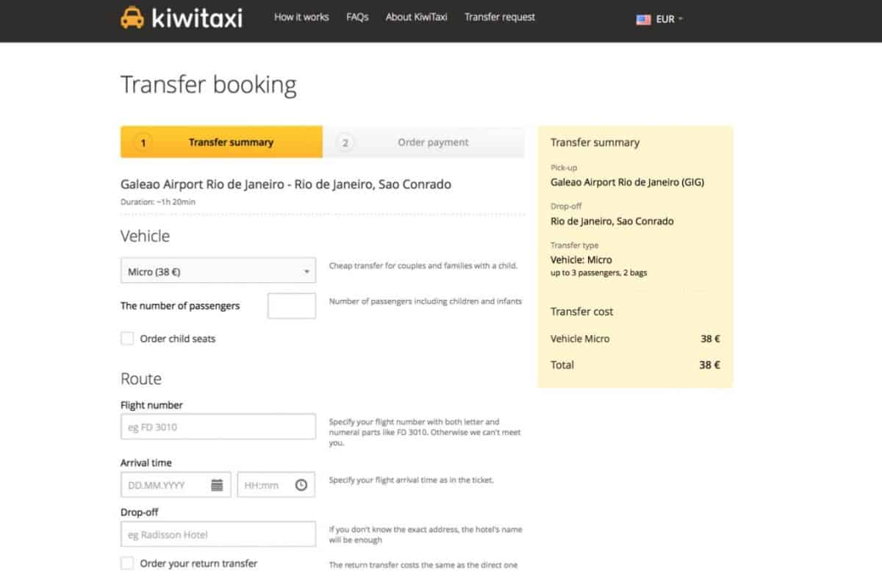Screen dimensions: 882x588
Task: Go to FAQs in top navigation
Action: pos(357,17)
